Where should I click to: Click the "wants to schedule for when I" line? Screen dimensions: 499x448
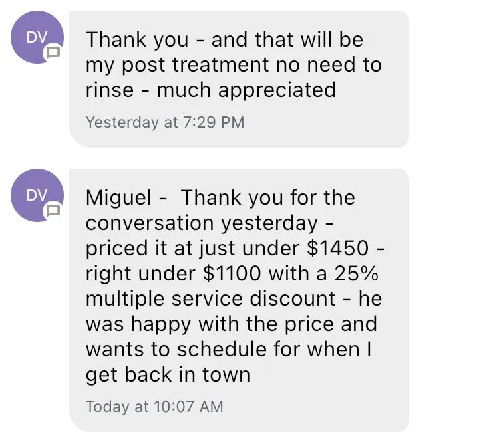(x=228, y=350)
